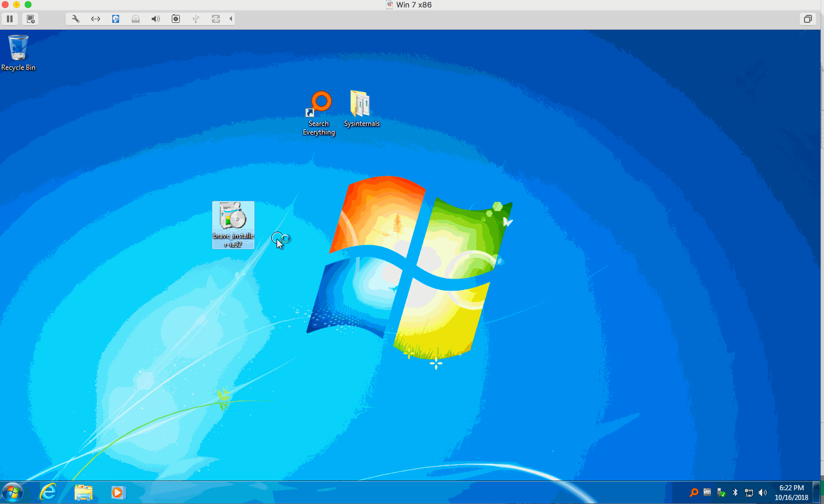The height and width of the screenshot is (504, 824).
Task: Open the Windows Start menu
Action: 13,492
